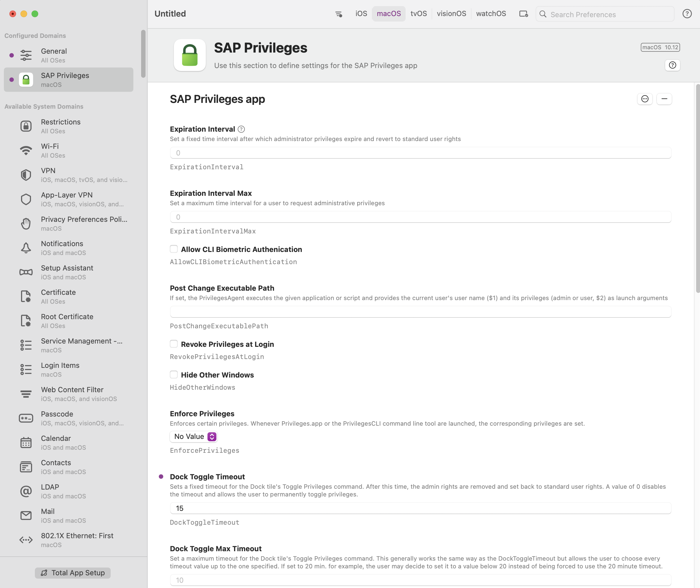Click the Dock Toggle Timeout field with 15
This screenshot has height=588, width=700.
(420, 508)
